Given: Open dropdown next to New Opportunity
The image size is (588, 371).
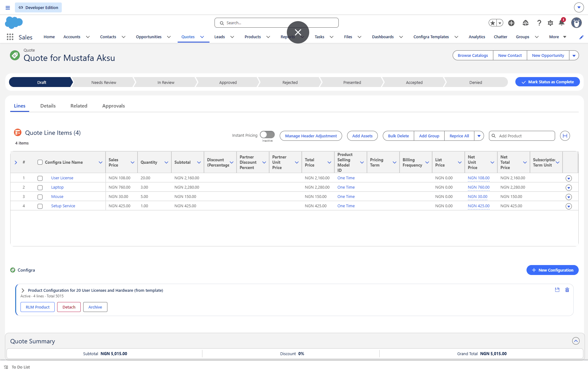Looking at the screenshot, I should (x=574, y=56).
